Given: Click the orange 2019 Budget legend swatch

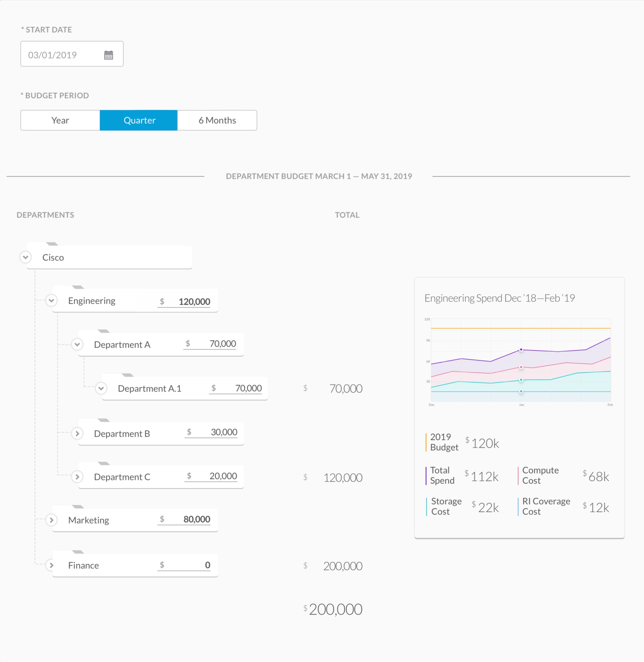Looking at the screenshot, I should pyautogui.click(x=426, y=442).
